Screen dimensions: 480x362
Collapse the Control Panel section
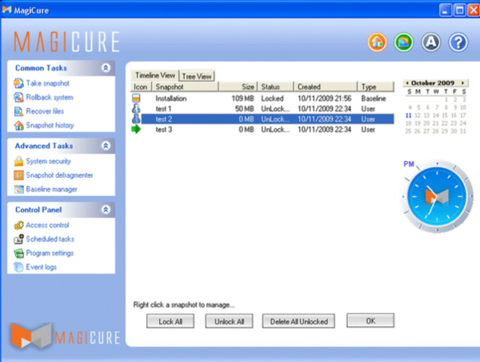[106, 210]
